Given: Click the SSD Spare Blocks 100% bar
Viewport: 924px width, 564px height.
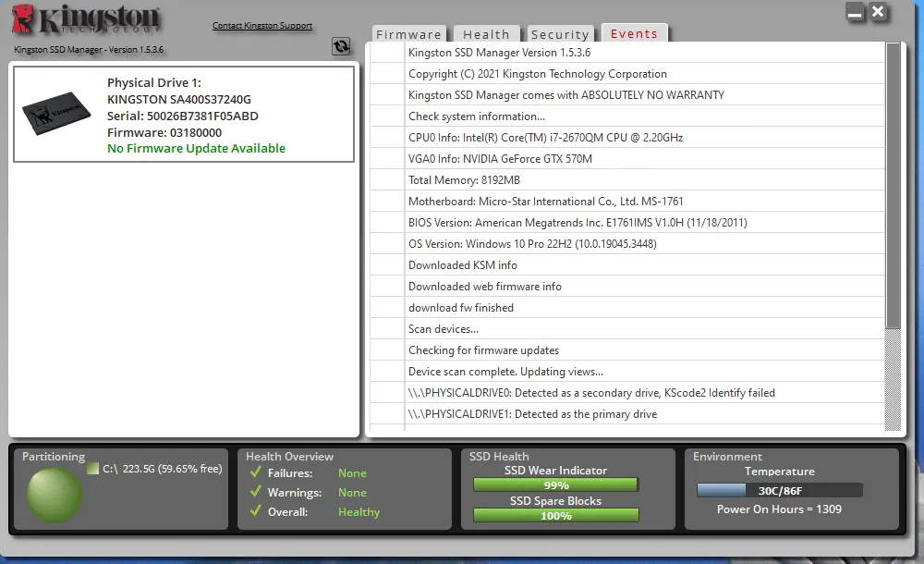Looking at the screenshot, I should tap(555, 516).
